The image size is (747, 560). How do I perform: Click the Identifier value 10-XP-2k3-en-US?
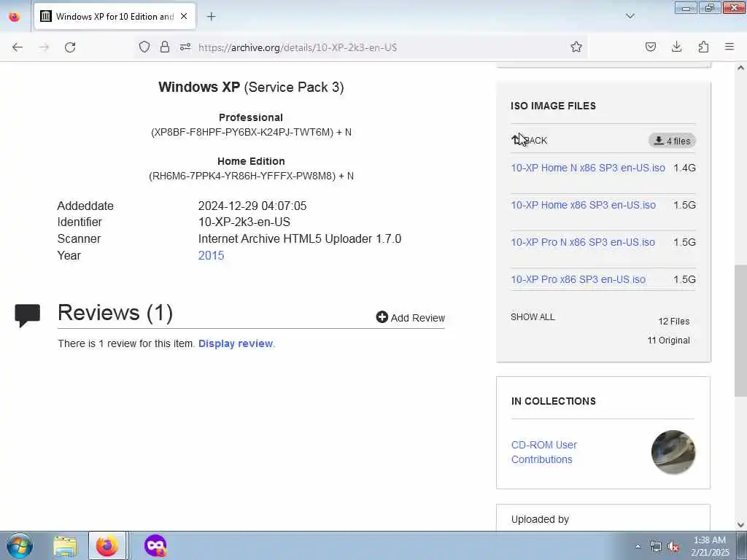point(244,222)
